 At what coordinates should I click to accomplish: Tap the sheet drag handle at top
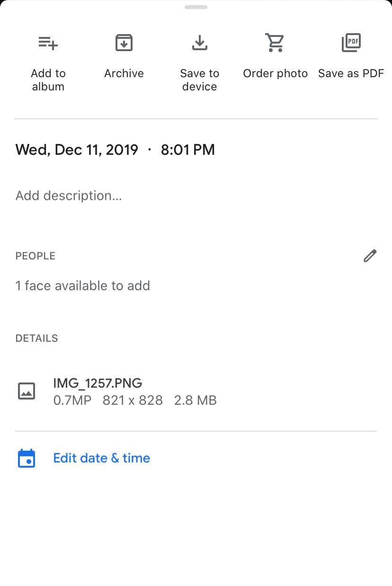196,7
